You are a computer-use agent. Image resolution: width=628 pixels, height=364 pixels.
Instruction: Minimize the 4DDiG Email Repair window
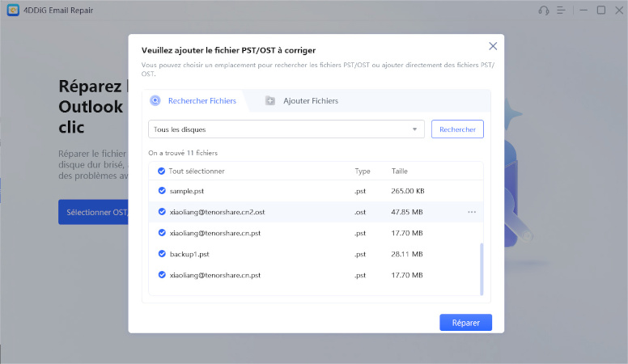click(x=583, y=10)
